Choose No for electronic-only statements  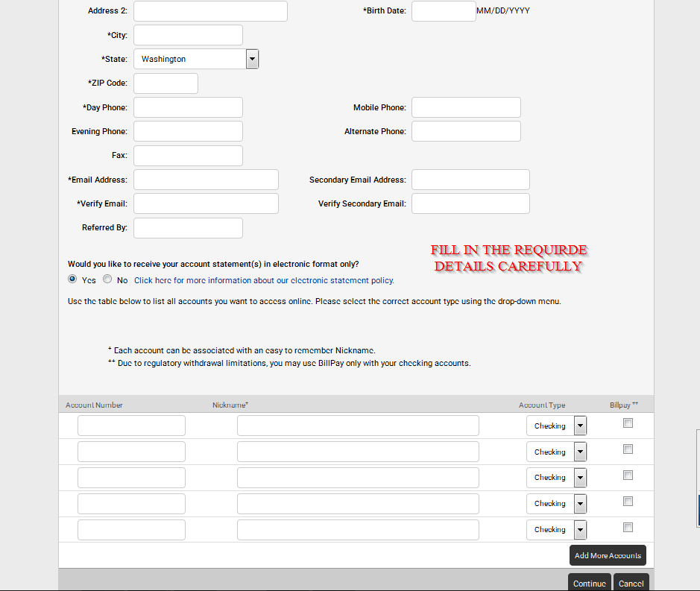(107, 278)
